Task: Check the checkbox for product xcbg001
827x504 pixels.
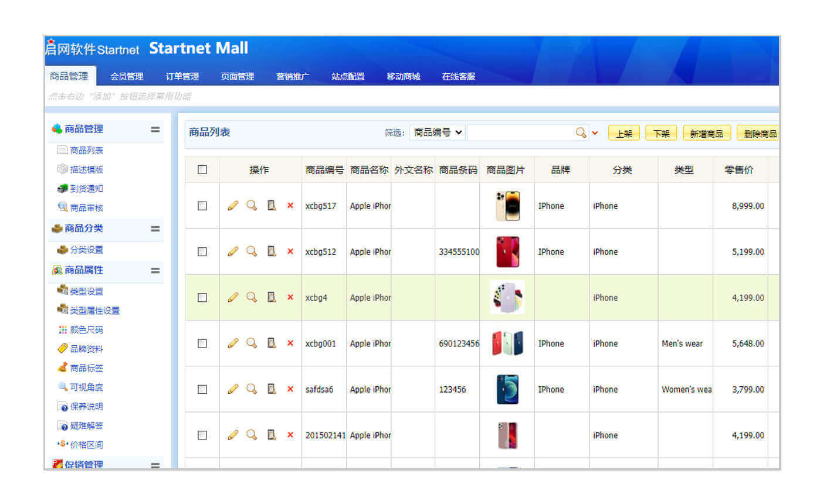Action: (x=202, y=343)
